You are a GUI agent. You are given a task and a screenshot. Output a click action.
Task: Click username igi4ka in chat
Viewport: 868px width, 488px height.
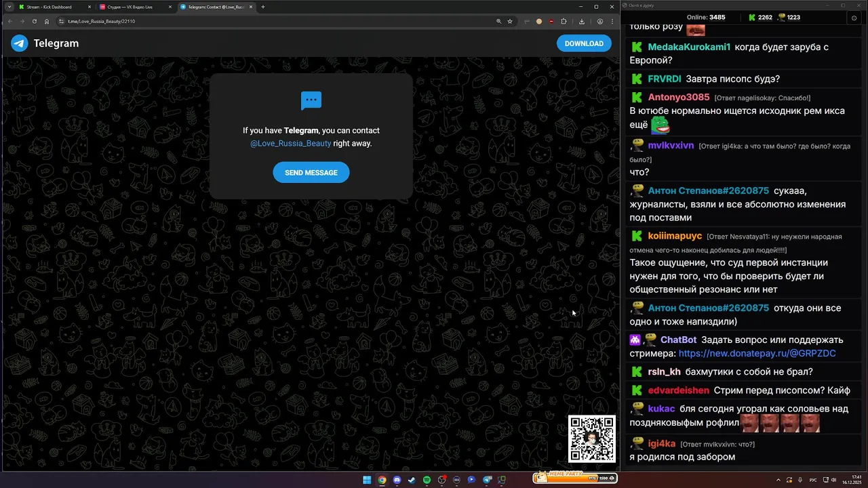tap(662, 444)
